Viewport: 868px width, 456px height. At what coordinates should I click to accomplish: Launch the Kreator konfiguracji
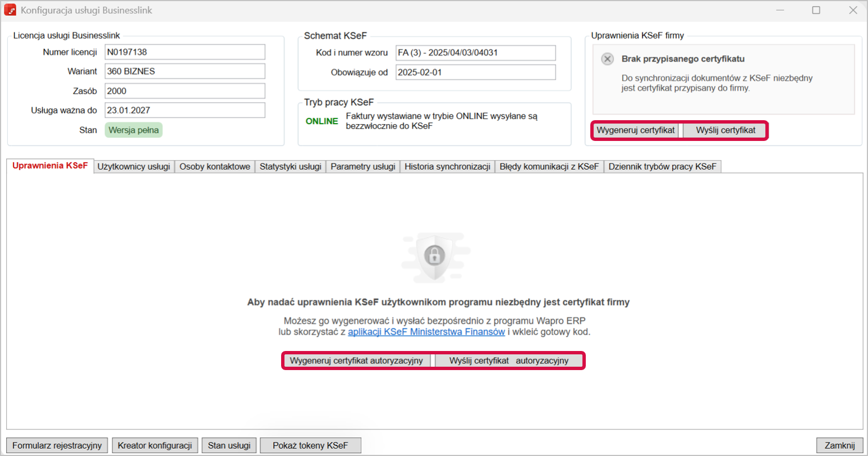pos(155,445)
